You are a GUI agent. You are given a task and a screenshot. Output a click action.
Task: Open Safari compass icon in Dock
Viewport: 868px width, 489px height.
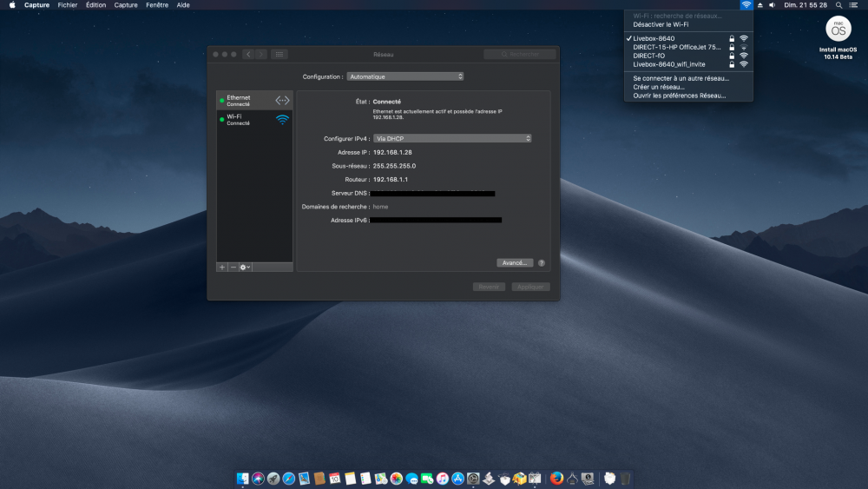288,479
